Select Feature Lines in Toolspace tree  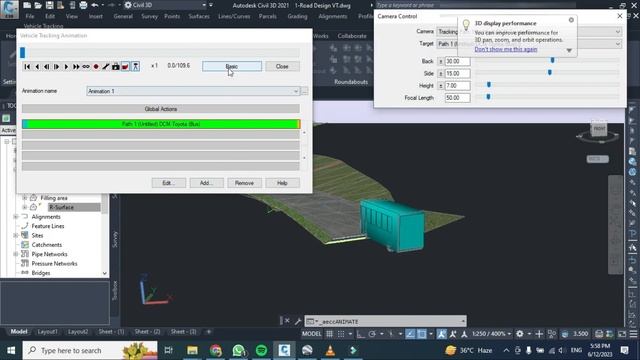pyautogui.click(x=48, y=226)
